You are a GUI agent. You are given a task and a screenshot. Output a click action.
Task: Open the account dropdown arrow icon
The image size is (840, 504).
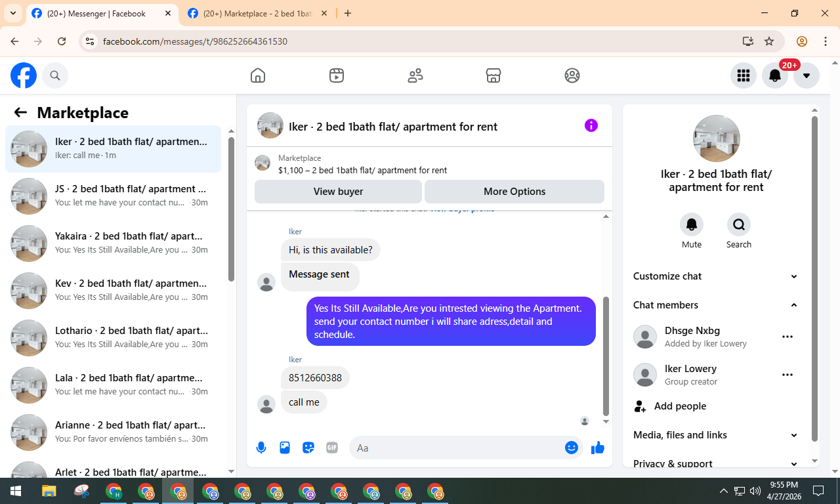click(807, 75)
